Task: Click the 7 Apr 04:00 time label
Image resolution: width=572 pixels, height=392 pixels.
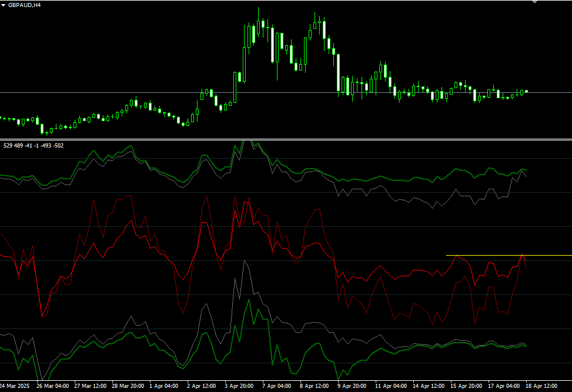Action: (276, 386)
